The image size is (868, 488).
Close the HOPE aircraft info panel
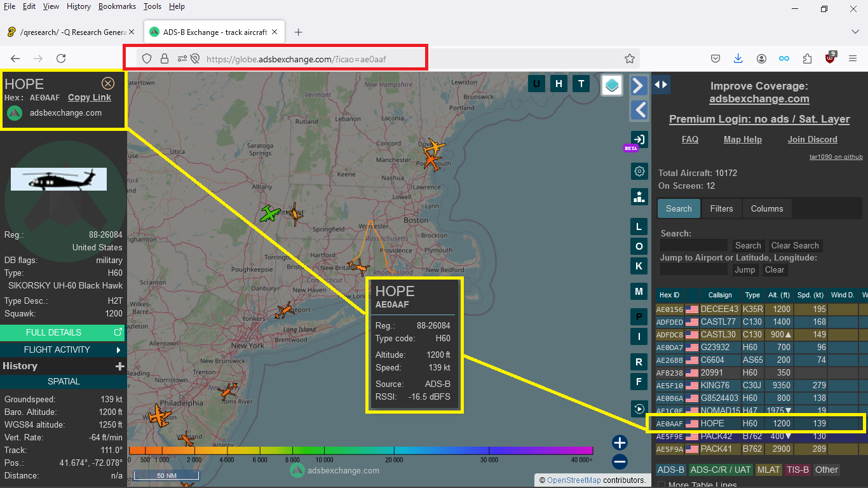coord(108,83)
